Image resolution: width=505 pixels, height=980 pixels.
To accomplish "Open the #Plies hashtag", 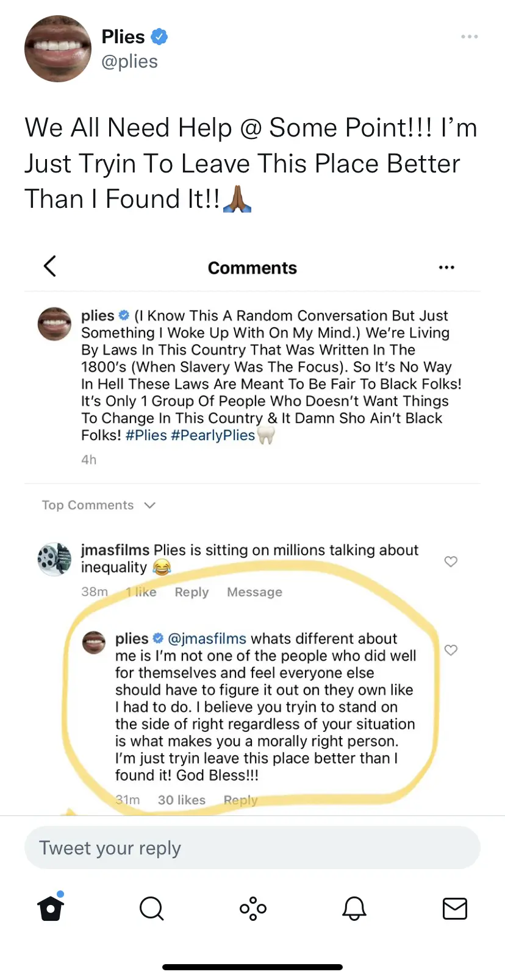I will 146,435.
